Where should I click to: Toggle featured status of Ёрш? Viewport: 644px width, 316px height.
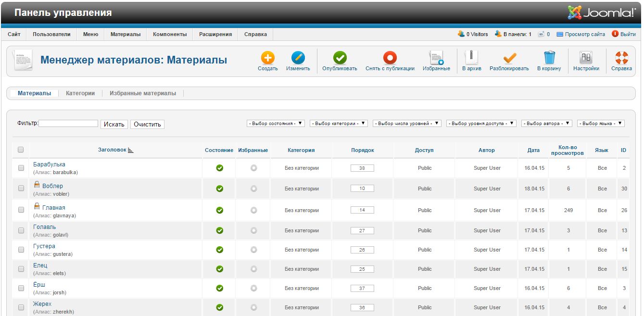coord(253,288)
